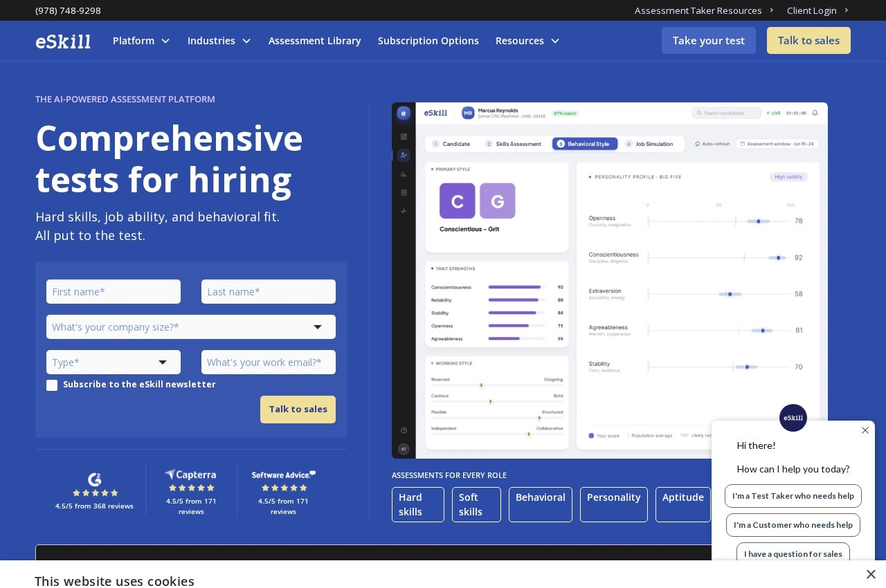Viewport: 886px width, 588px height.
Task: Focus the work email field
Action: pos(269,362)
